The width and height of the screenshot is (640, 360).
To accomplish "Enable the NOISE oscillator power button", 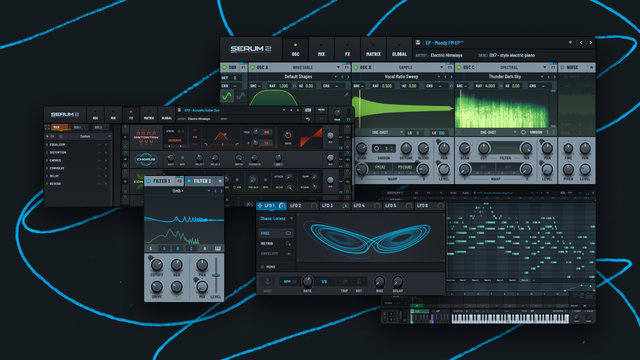I will [562, 67].
